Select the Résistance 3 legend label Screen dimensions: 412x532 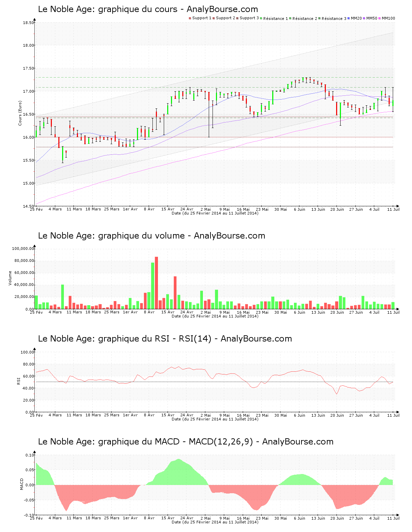[x=334, y=19]
